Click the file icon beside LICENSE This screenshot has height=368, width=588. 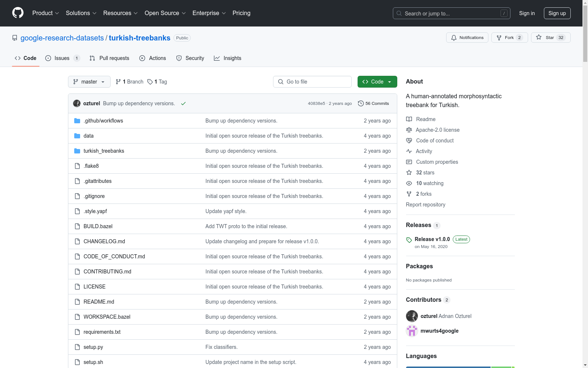tap(77, 287)
